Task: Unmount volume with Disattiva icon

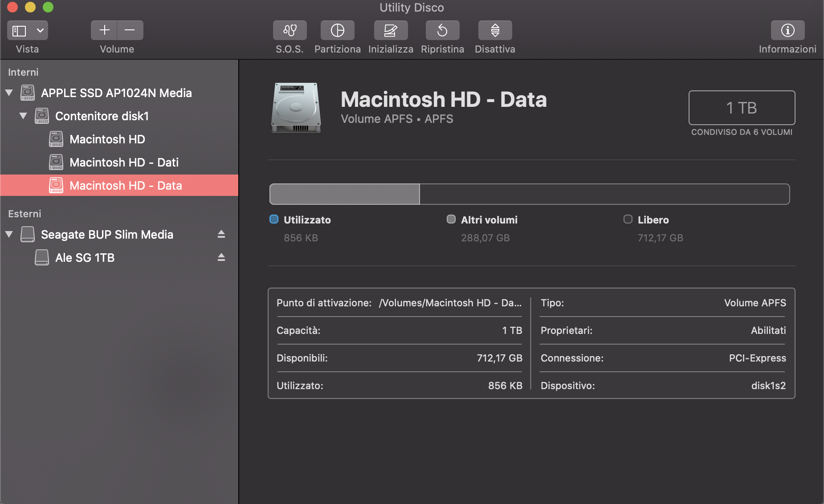Action: point(494,31)
